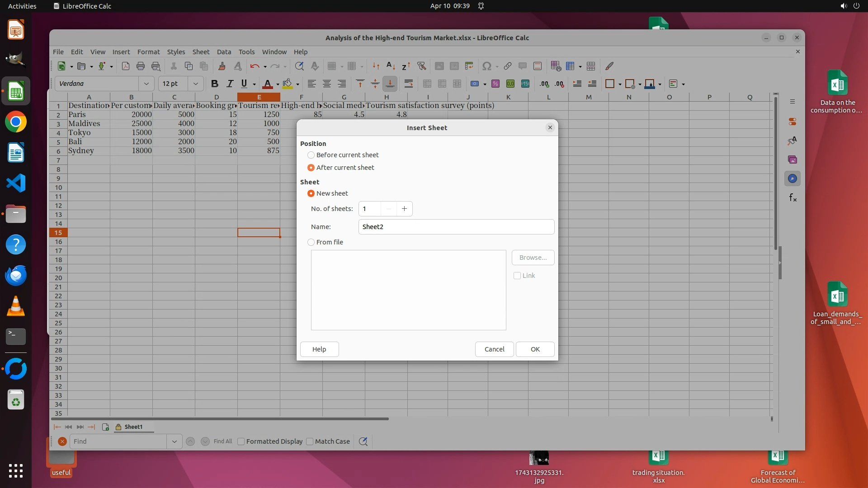Click the Insert Special Character omega icon

tap(486, 66)
